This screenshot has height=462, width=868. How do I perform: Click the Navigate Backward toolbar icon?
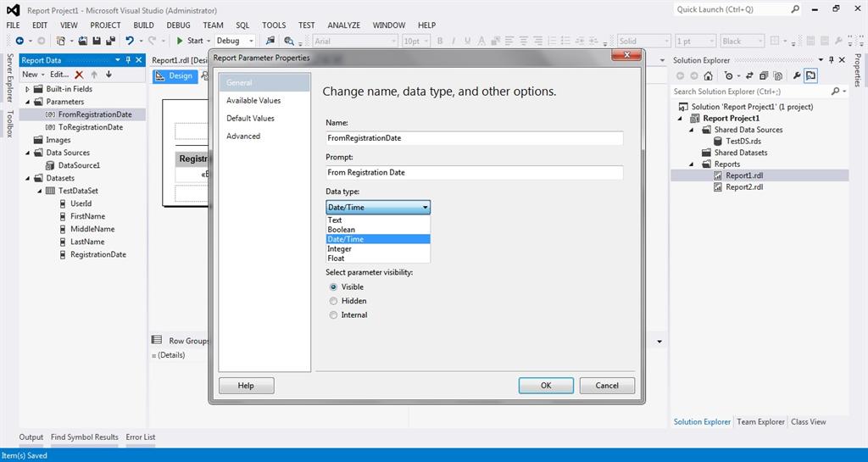20,41
